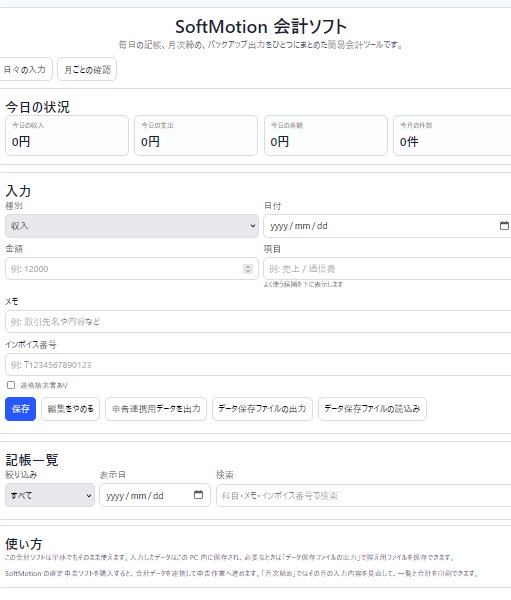The image size is (511, 600).
Task: Open calendar picker icon in 日付 field
Action: (x=504, y=226)
